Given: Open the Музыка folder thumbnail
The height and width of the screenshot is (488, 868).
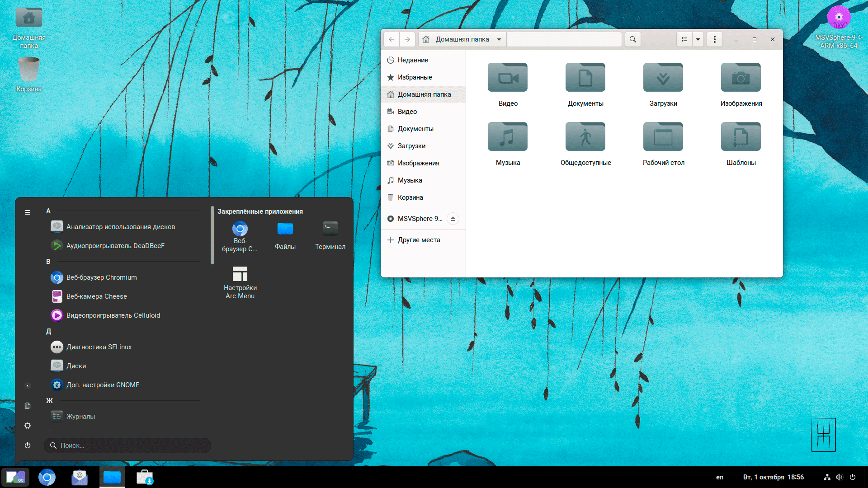Looking at the screenshot, I should pos(507,137).
